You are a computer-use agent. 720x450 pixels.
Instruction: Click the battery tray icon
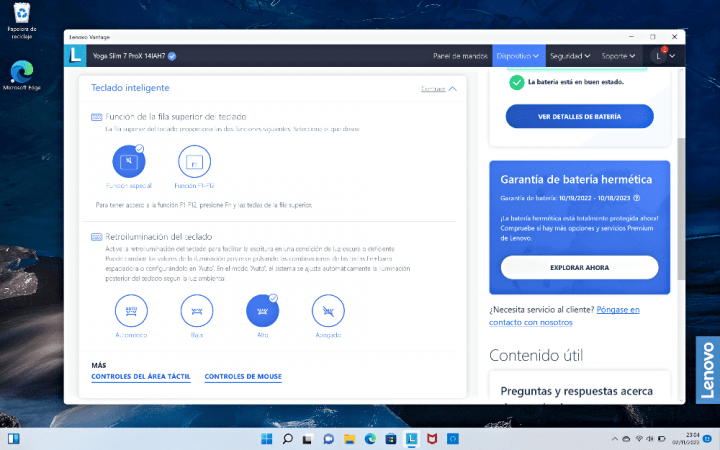(x=662, y=439)
